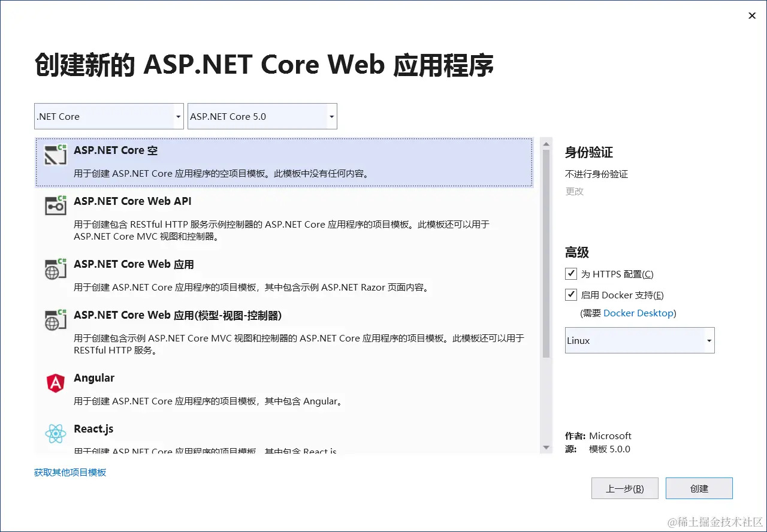This screenshot has width=767, height=532.
Task: Click the 上一步(B) button
Action: 625,488
